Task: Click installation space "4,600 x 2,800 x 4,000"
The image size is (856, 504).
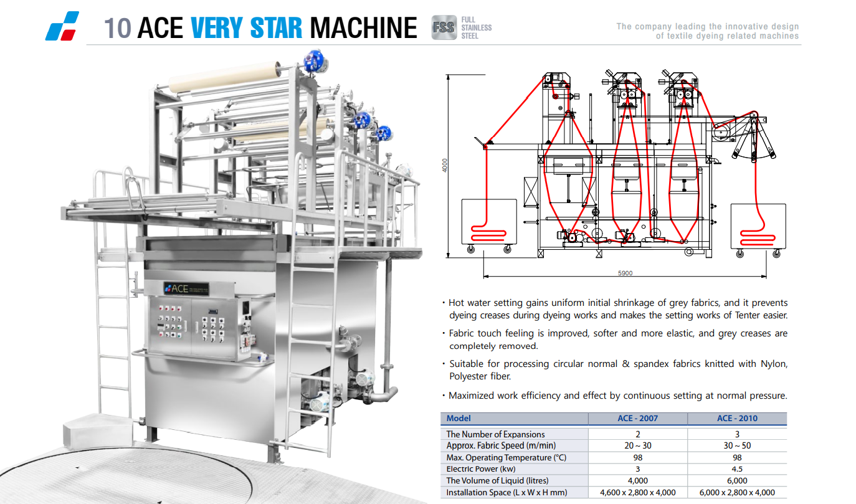Action: [x=637, y=493]
